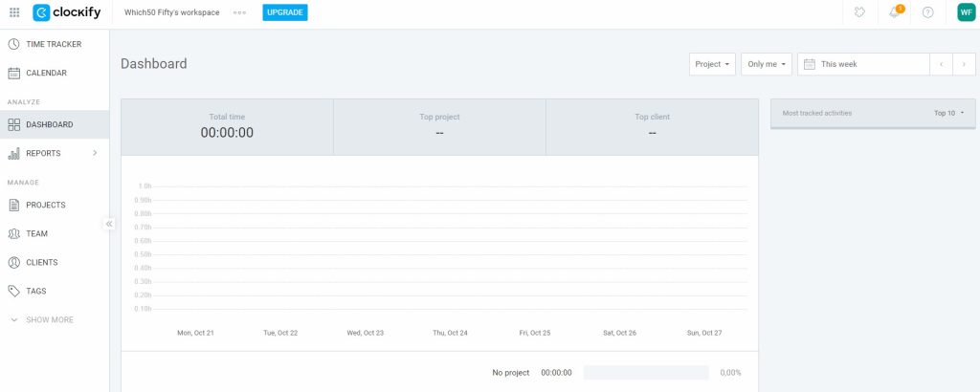This screenshot has width=980, height=392.
Task: Go to previous week with left arrow
Action: pos(941,64)
